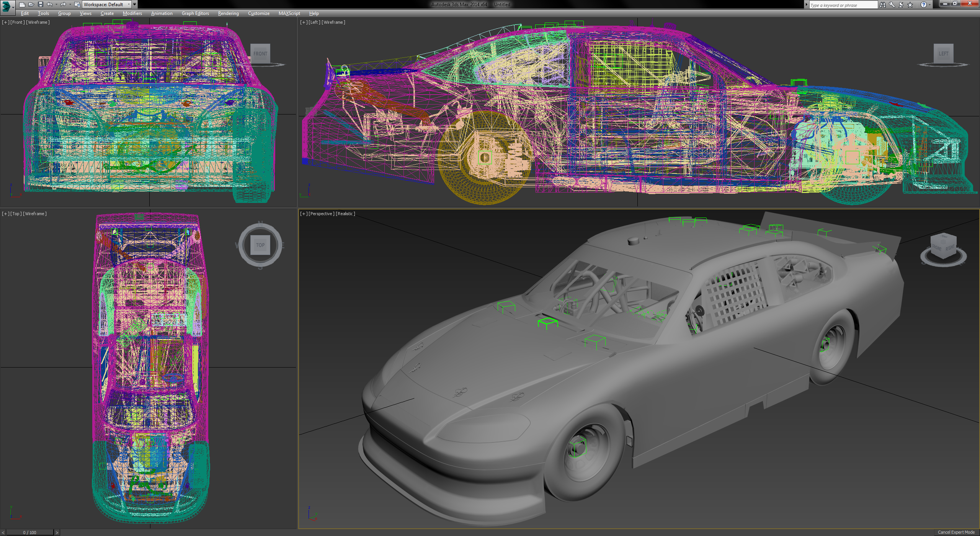Click the Undo arrow icon
The image size is (980, 536).
(49, 5)
